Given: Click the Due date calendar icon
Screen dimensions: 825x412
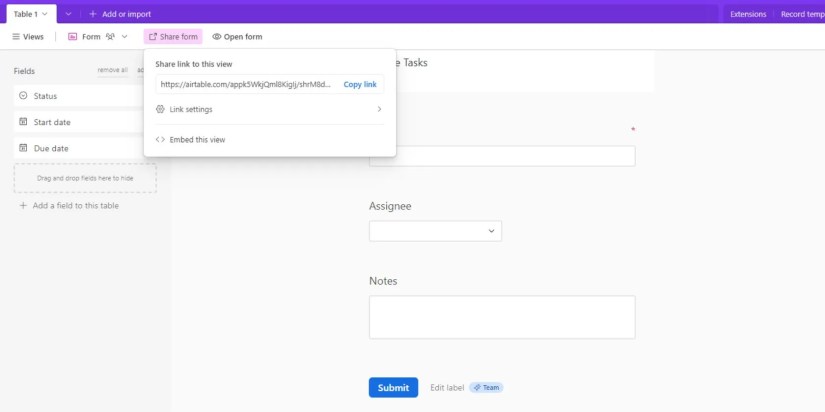Looking at the screenshot, I should 23,148.
